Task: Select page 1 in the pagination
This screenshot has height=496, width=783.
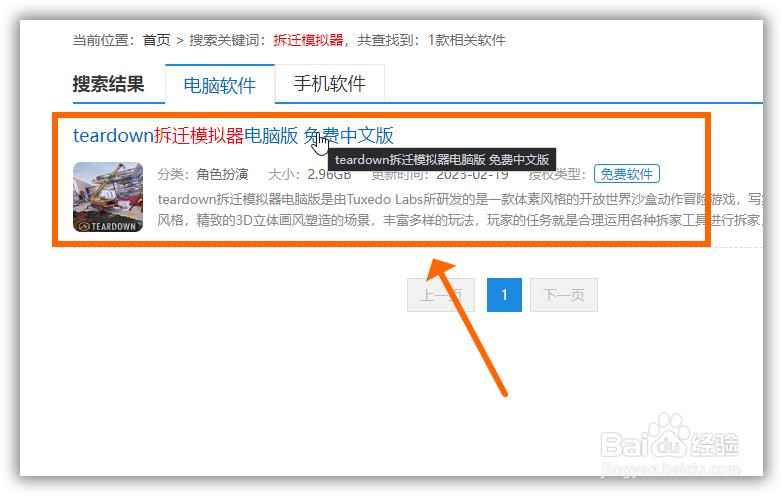Action: (504, 295)
